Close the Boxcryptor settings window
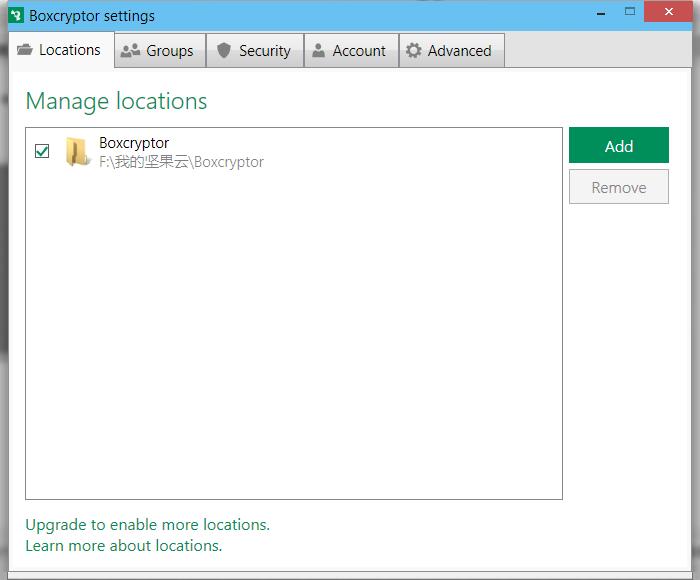 [x=671, y=13]
